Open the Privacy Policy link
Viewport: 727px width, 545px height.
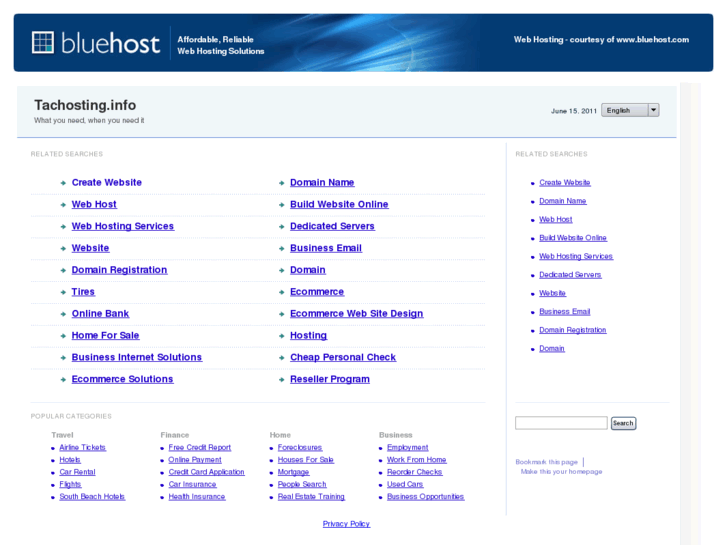346,524
